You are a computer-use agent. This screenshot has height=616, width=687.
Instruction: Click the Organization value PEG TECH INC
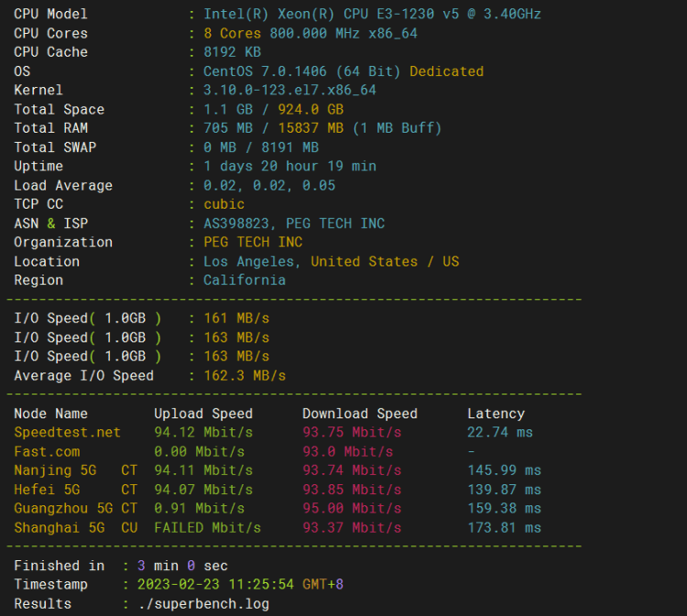tap(253, 243)
